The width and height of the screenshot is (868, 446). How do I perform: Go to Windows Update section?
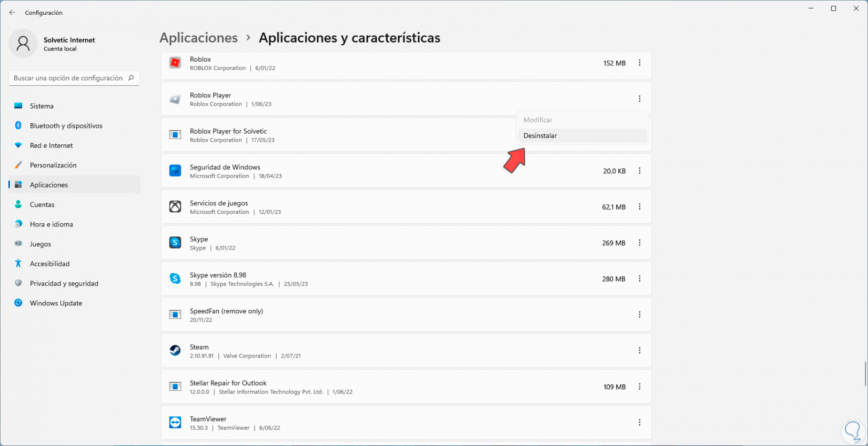[x=56, y=303]
